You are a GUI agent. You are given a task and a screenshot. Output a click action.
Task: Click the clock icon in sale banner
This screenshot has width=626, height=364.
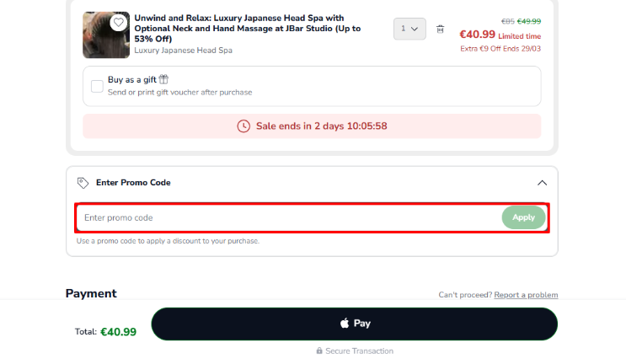(x=243, y=126)
